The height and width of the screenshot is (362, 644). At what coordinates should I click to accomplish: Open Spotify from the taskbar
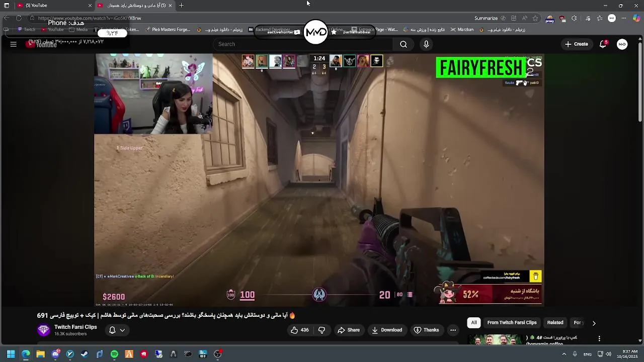click(x=114, y=354)
